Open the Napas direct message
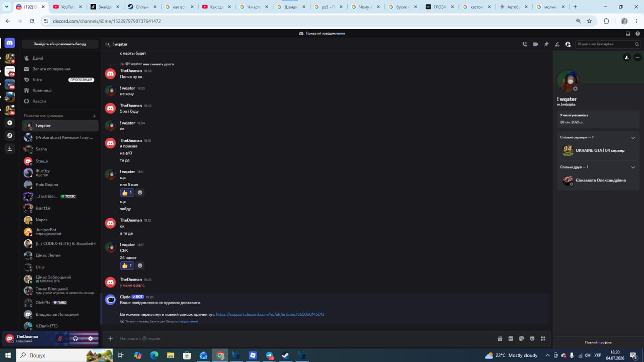The width and height of the screenshot is (644, 362). (x=60, y=220)
